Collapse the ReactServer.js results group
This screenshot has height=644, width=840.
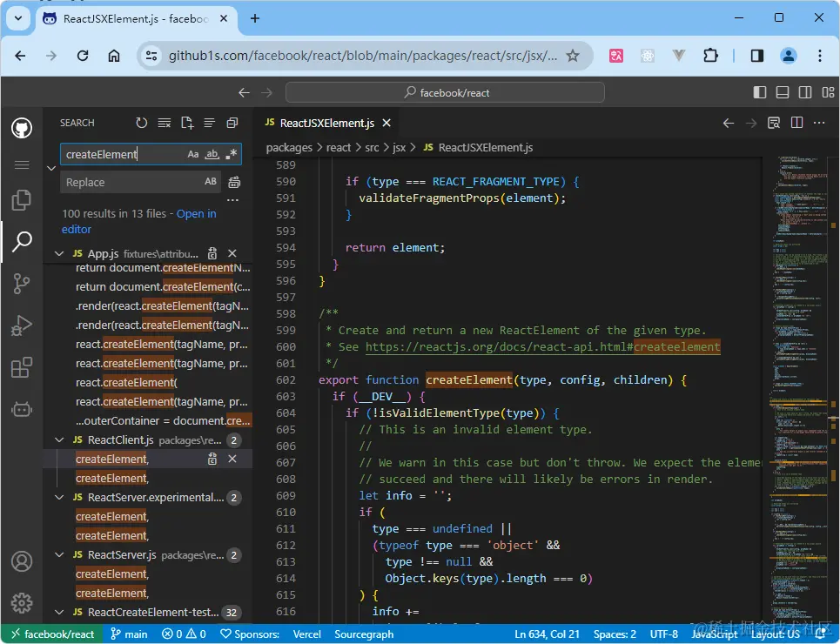tap(59, 554)
